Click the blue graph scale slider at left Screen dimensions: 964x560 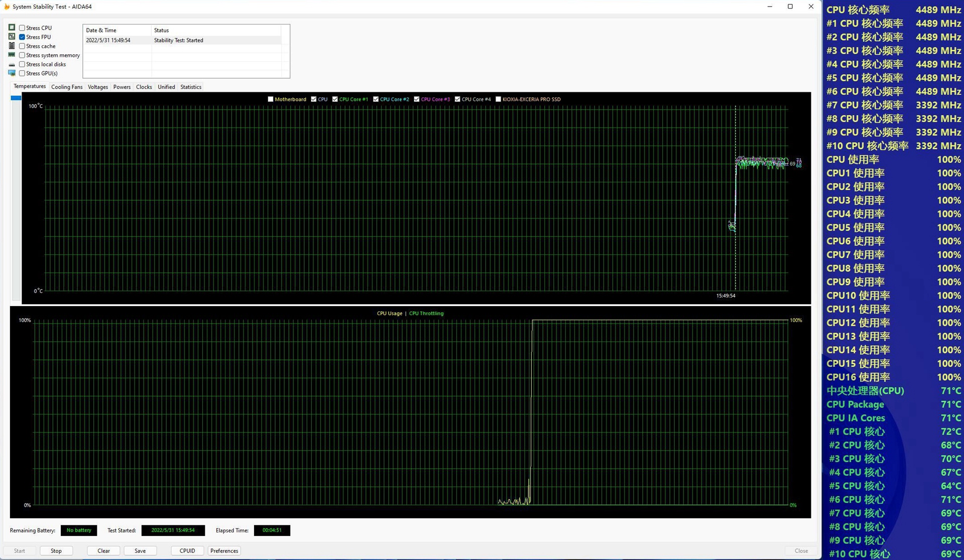click(16, 98)
